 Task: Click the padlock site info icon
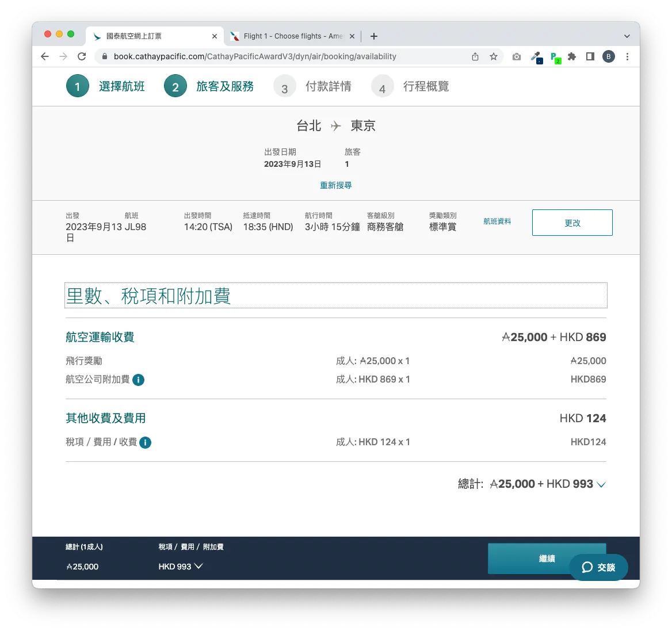pyautogui.click(x=104, y=56)
